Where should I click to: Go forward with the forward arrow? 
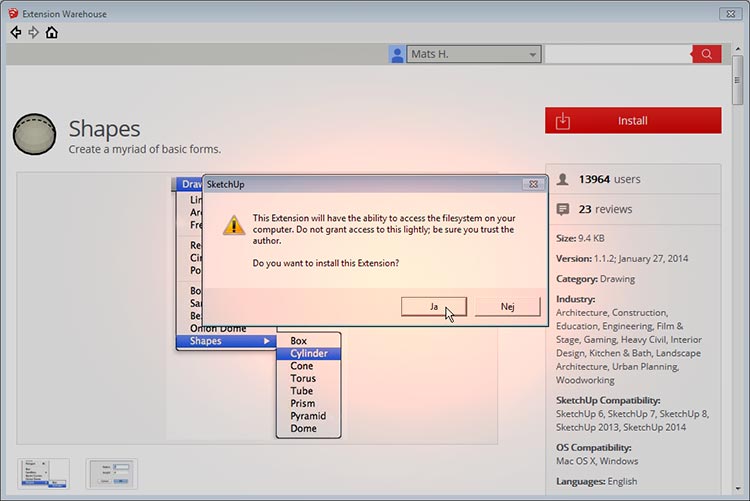[33, 33]
